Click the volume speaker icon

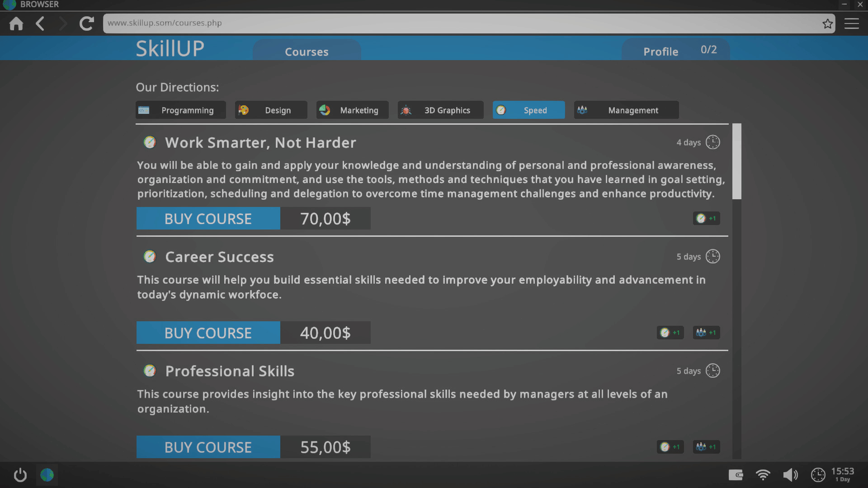[x=790, y=475]
